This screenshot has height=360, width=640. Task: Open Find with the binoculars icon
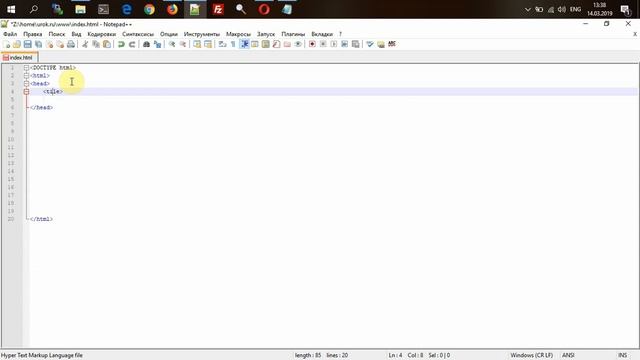[146, 44]
